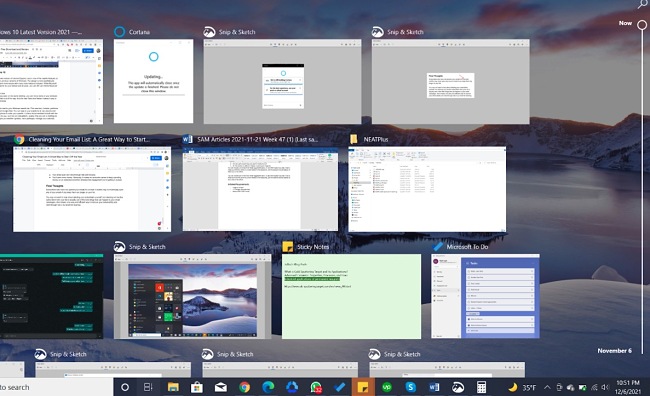Click the taskbar search box

pyautogui.click(x=56, y=387)
